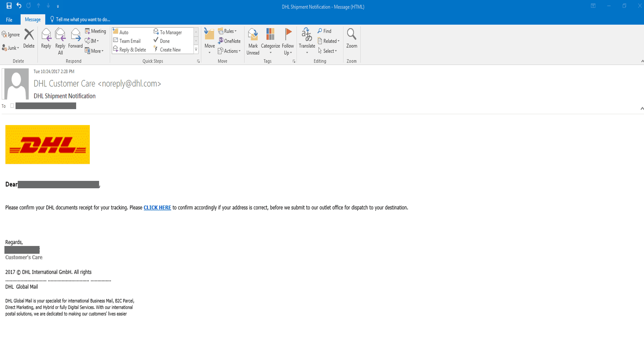Collapse the ribbon
Screen dimensions: 644x344
click(x=642, y=61)
